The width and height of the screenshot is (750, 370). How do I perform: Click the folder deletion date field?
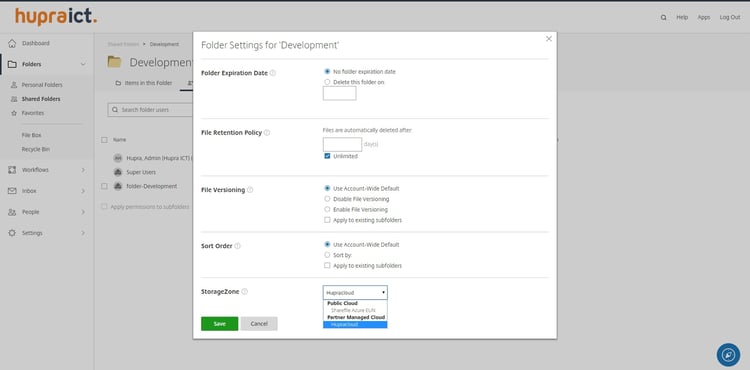pyautogui.click(x=340, y=93)
